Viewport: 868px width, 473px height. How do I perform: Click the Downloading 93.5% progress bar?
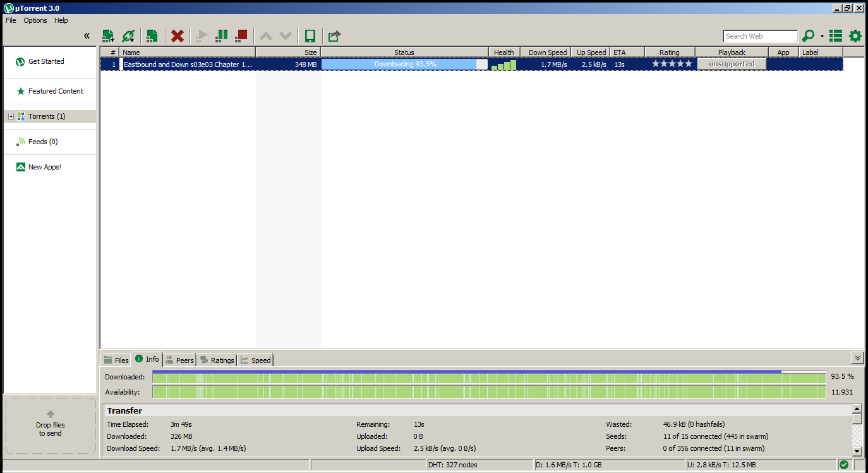[404, 64]
